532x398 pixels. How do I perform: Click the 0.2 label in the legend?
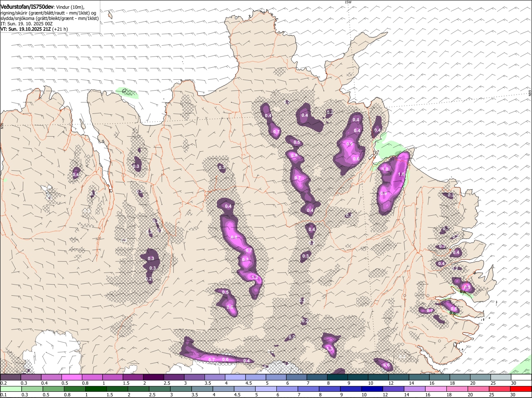(x=3, y=383)
